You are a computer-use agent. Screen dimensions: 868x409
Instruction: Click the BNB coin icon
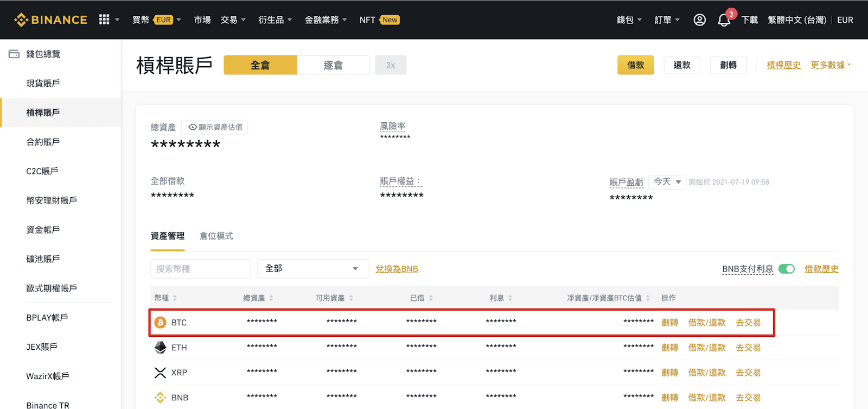(160, 398)
